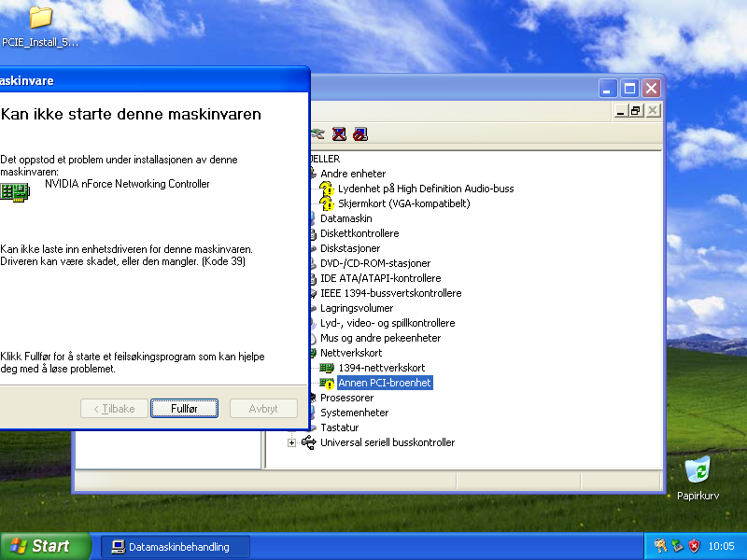Minimize the Datamaskinbehandling window
The width and height of the screenshot is (747, 560).
pos(608,89)
